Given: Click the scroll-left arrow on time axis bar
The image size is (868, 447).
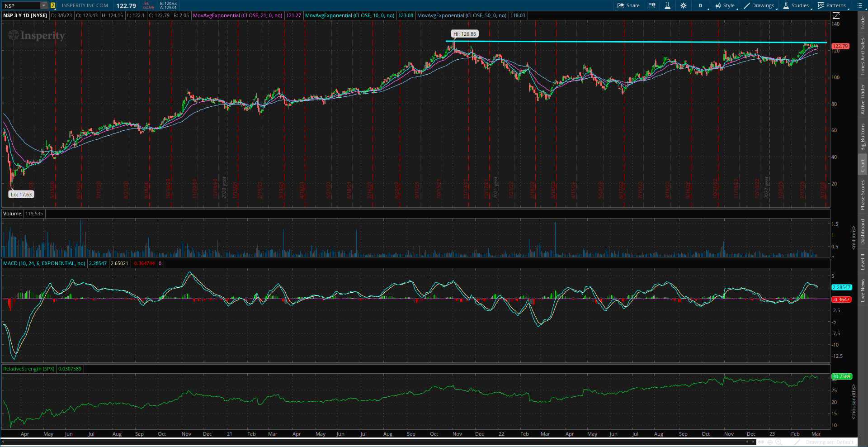Looking at the screenshot, I should 3,442.
